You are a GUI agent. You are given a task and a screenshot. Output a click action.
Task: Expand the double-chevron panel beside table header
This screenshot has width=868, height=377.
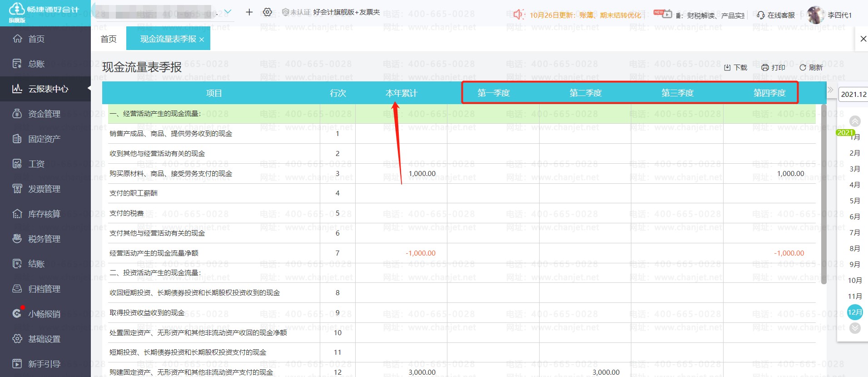[830, 90]
